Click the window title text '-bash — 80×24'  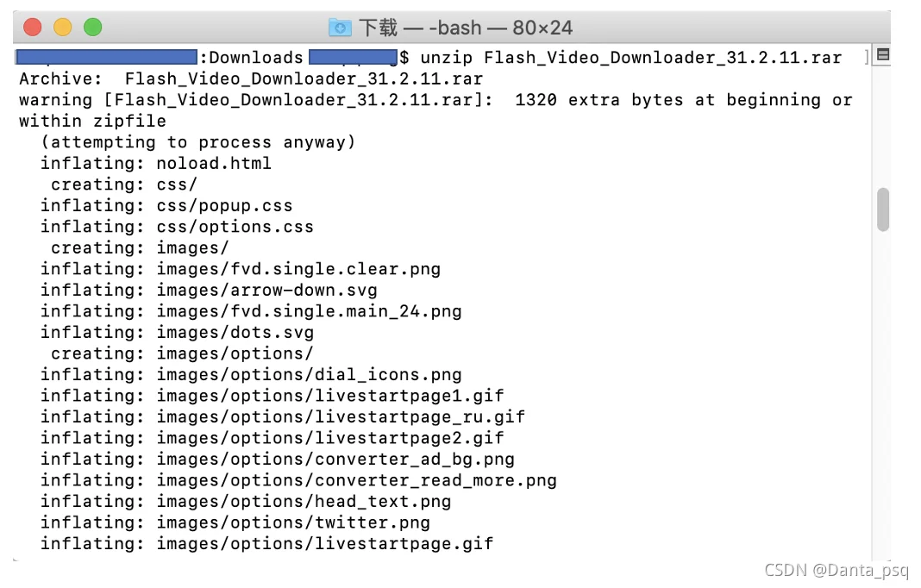pos(500,28)
